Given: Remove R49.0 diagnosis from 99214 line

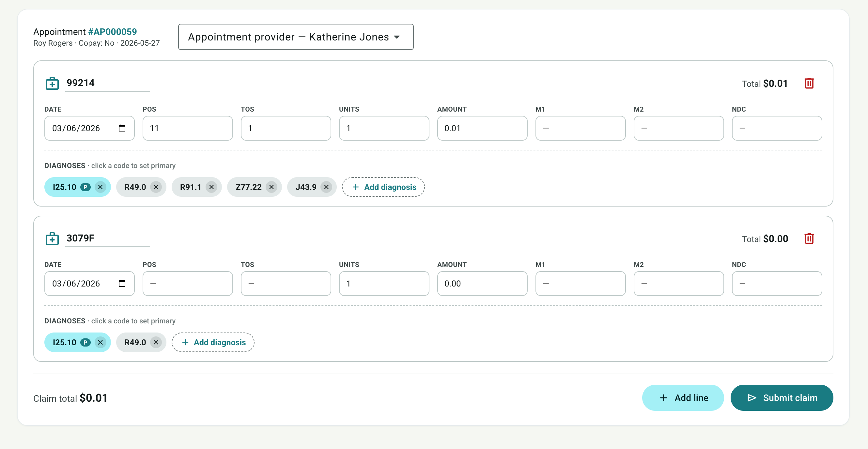Looking at the screenshot, I should click(x=156, y=187).
